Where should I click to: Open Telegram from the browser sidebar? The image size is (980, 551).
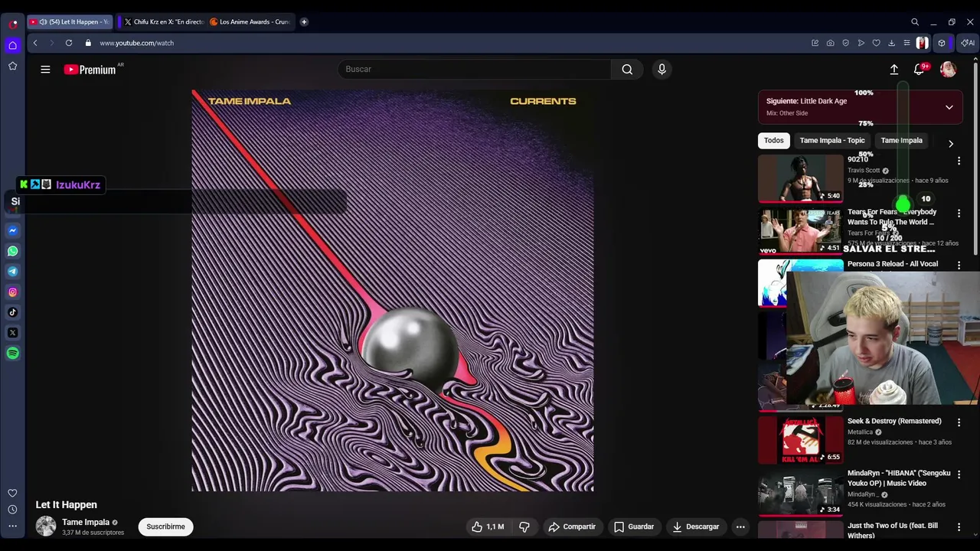(12, 272)
